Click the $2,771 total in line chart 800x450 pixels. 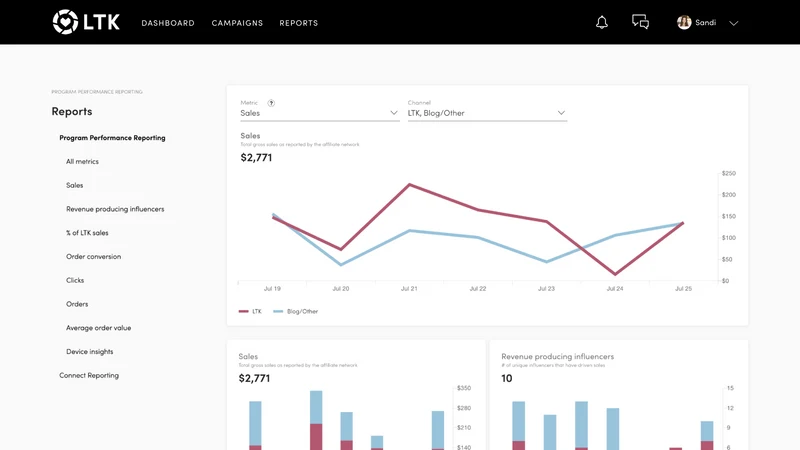[x=256, y=158]
